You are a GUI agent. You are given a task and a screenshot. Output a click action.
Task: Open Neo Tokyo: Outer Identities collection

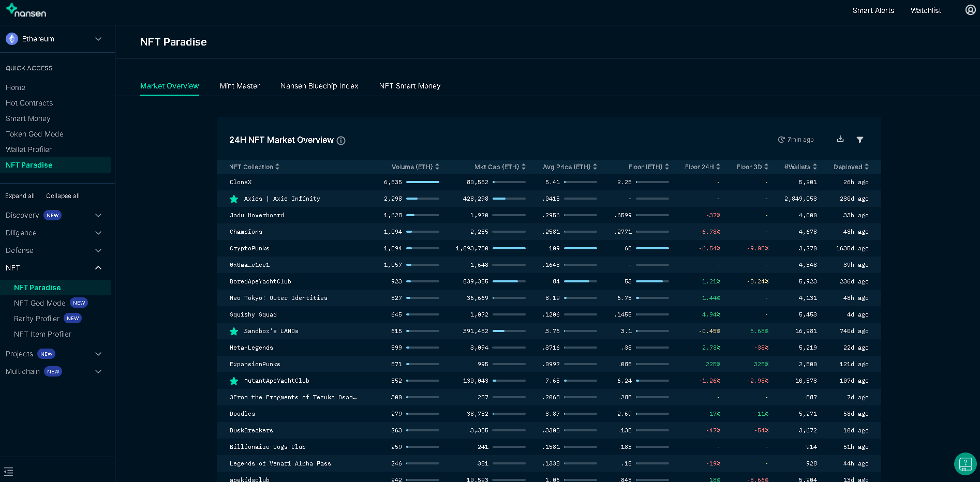(x=278, y=298)
